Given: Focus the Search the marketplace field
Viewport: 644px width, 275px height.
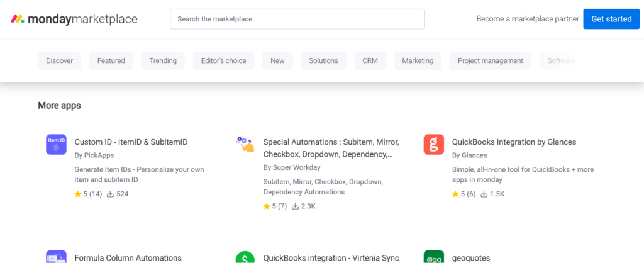Looking at the screenshot, I should tap(297, 19).
